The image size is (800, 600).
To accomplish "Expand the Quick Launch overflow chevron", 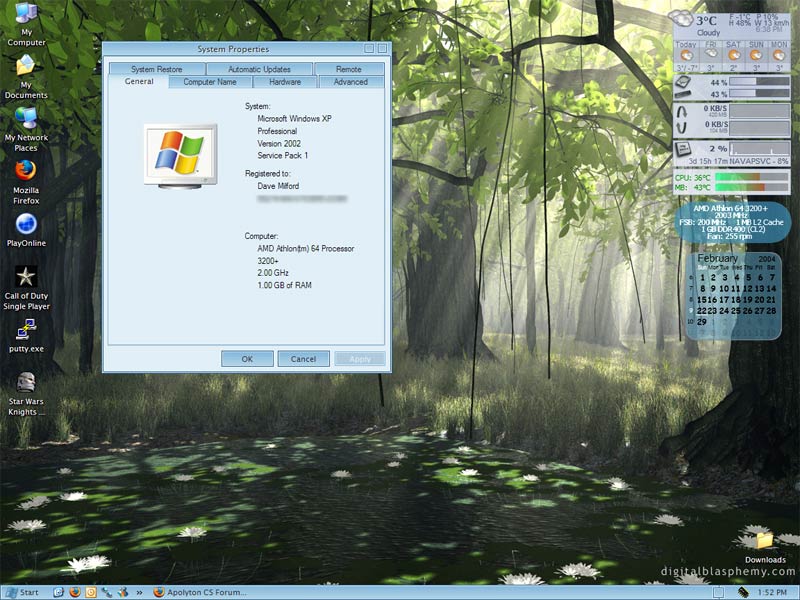I will pyautogui.click(x=139, y=592).
